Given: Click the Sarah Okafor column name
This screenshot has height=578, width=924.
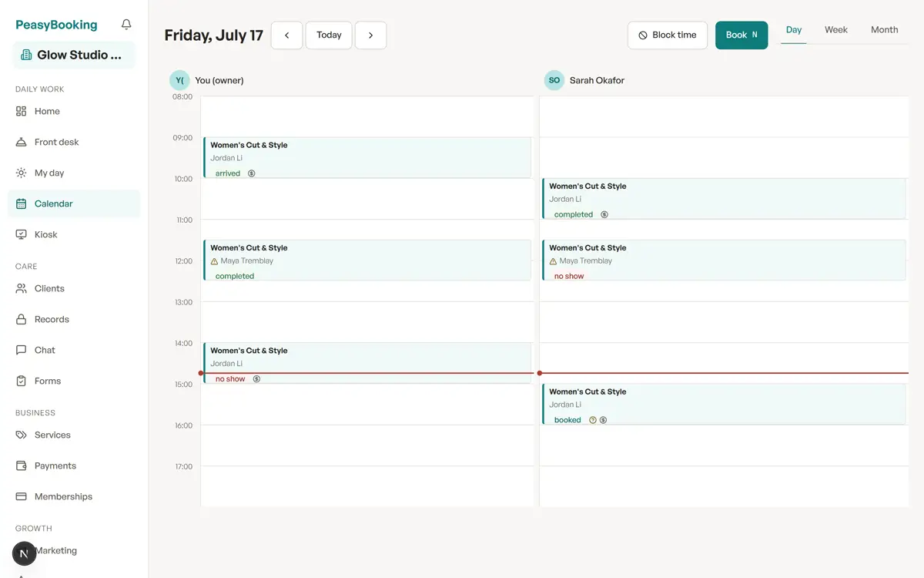Looking at the screenshot, I should point(597,80).
